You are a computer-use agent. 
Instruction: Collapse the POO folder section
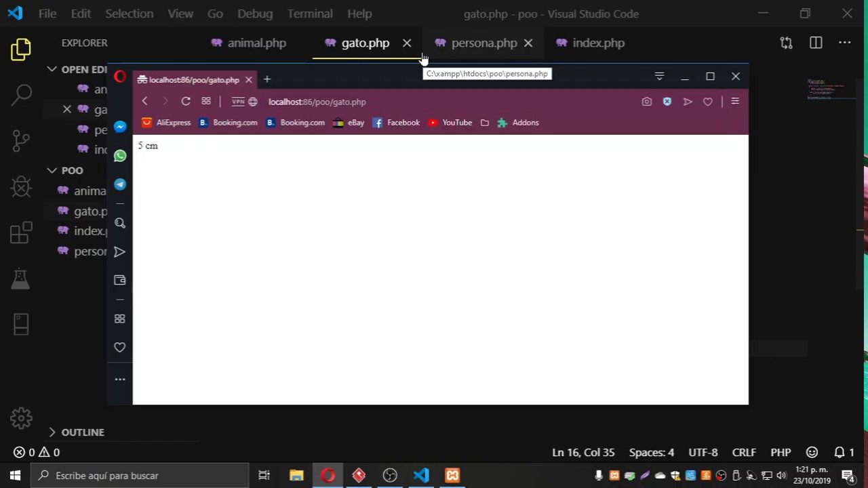point(66,170)
